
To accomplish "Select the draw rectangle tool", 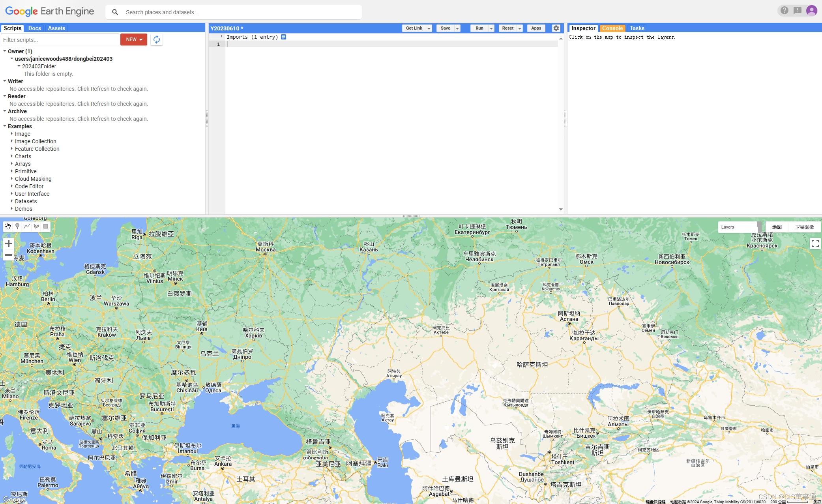I will coord(46,227).
